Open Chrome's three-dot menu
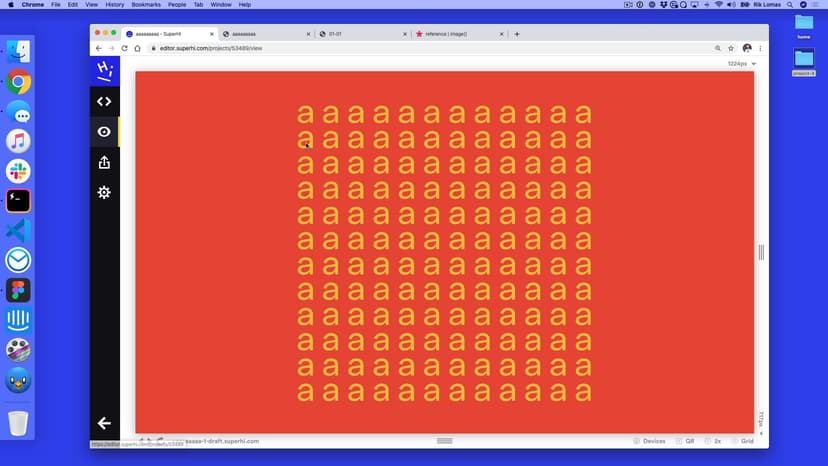Viewport: 828px width, 466px height. pos(761,48)
